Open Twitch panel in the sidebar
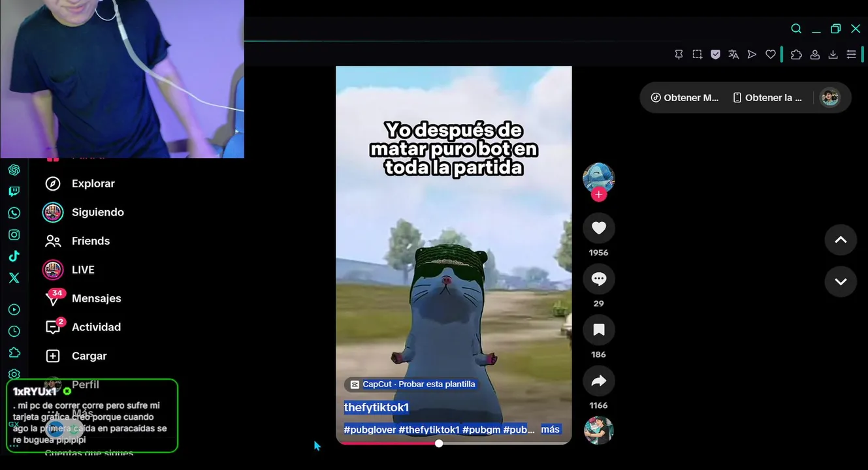 coord(14,191)
